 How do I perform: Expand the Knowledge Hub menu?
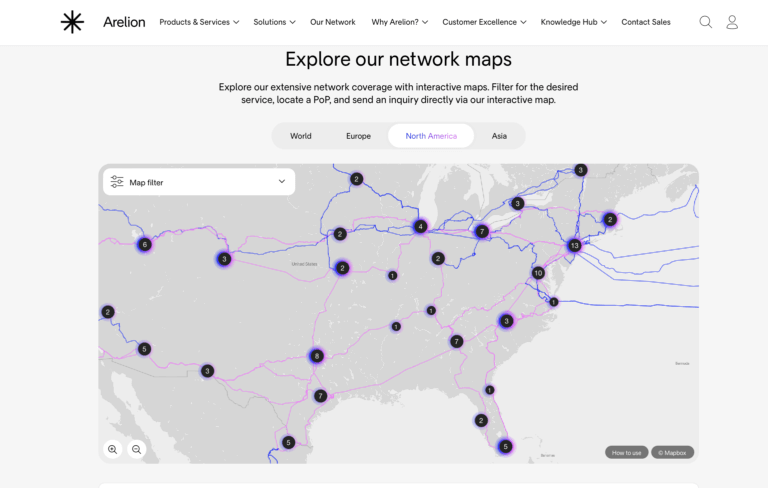pyautogui.click(x=574, y=22)
